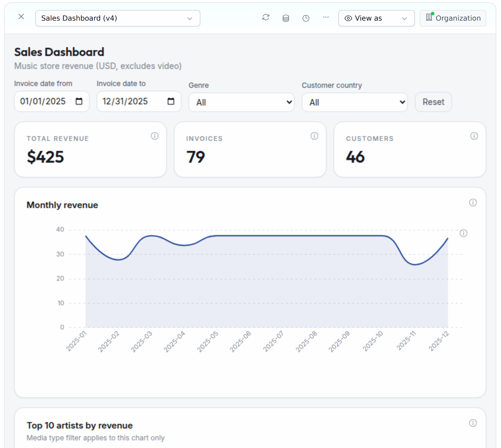Open the calendar picker for Invoice date to
The width and height of the screenshot is (501, 448).
coord(171,101)
